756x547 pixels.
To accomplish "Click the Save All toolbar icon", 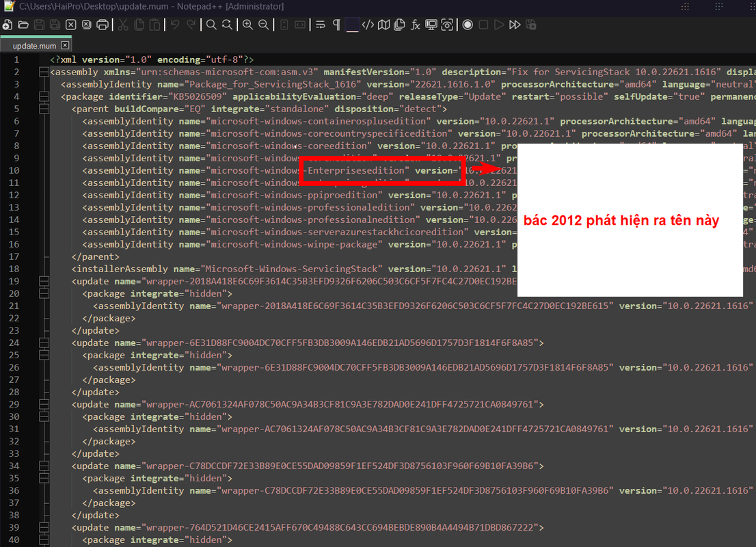I will point(55,25).
